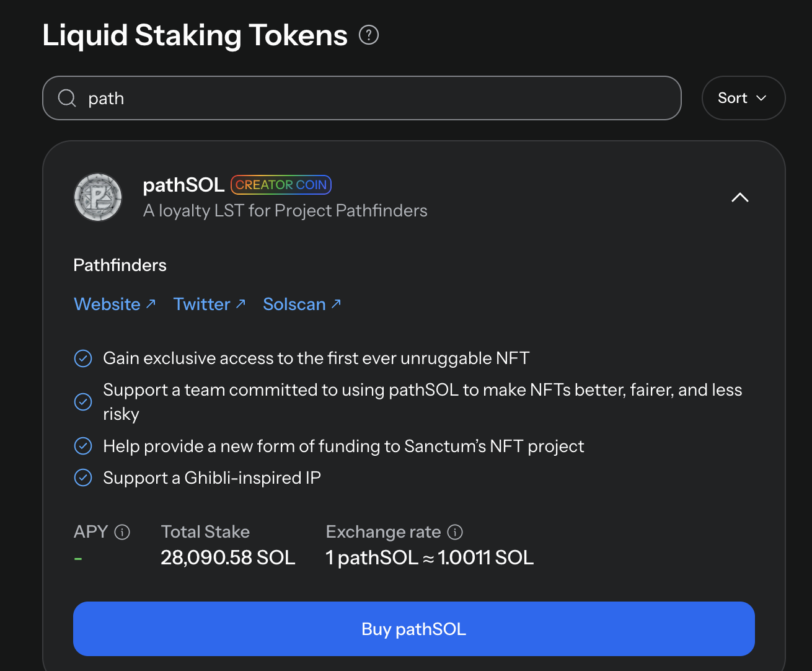This screenshot has width=812, height=671.
Task: Click checkmark beside 'Help provide a new form' line
Action: 83,447
